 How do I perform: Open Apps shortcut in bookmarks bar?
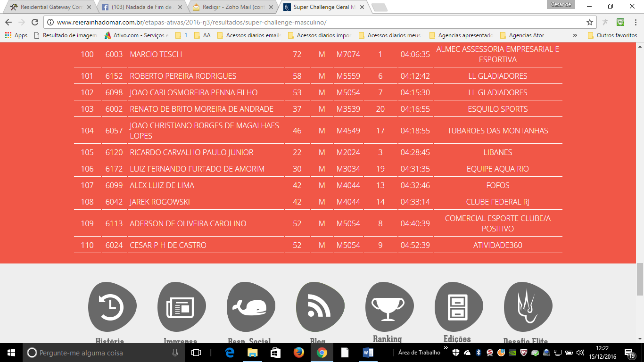pyautogui.click(x=16, y=35)
